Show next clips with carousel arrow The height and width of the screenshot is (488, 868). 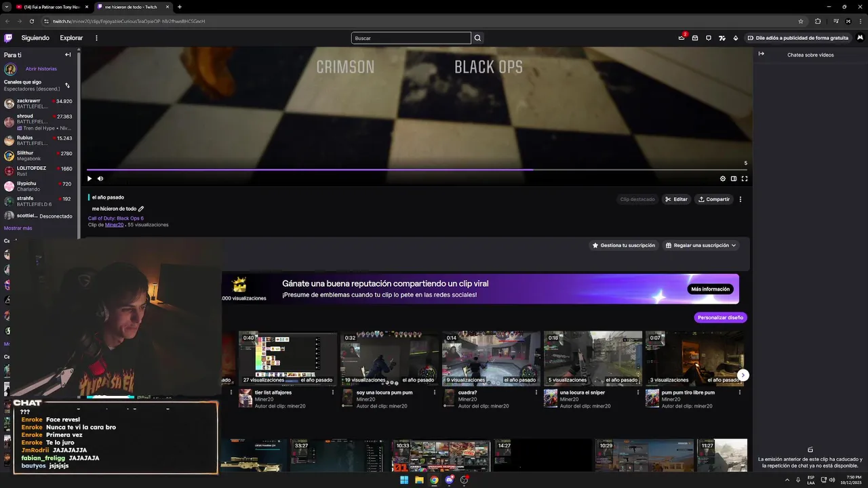(x=743, y=375)
